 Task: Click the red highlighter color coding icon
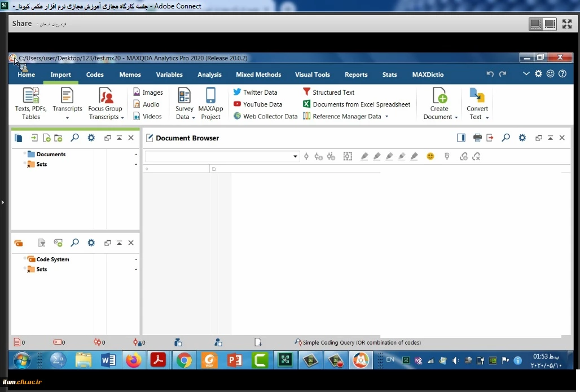[x=364, y=156]
